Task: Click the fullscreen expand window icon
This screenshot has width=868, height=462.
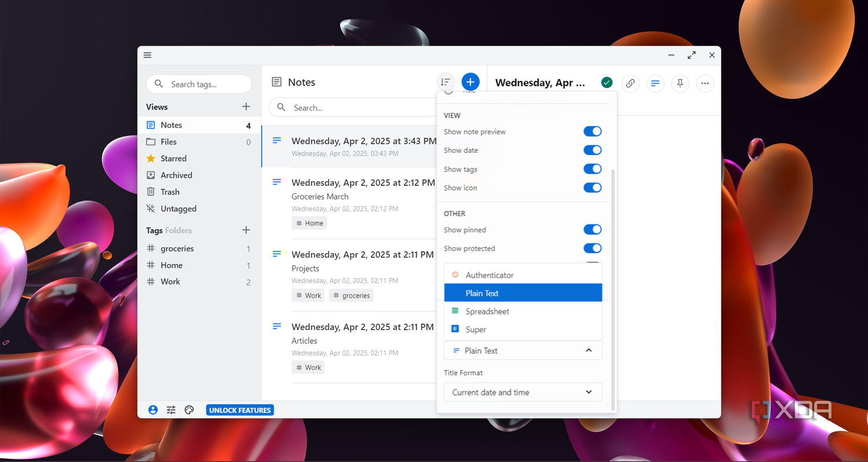Action: (x=692, y=55)
